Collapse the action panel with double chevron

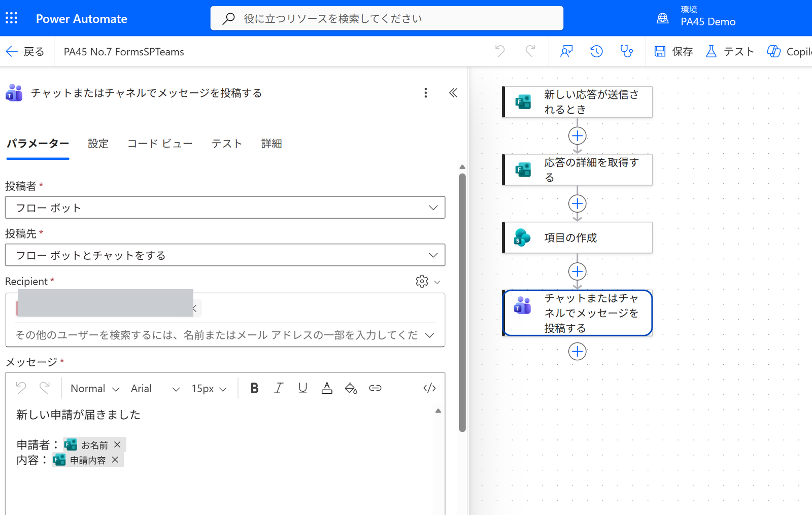click(x=453, y=93)
